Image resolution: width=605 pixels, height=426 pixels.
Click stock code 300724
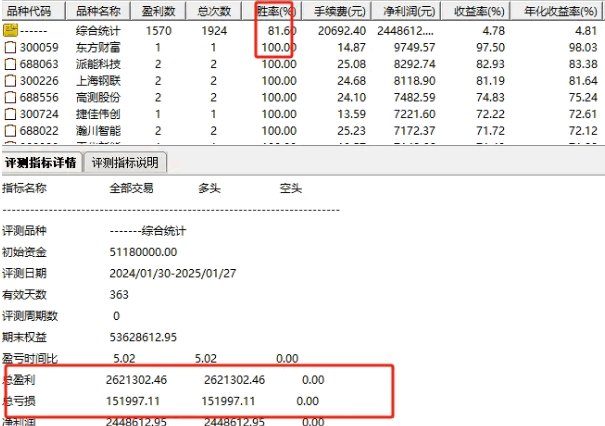click(39, 114)
